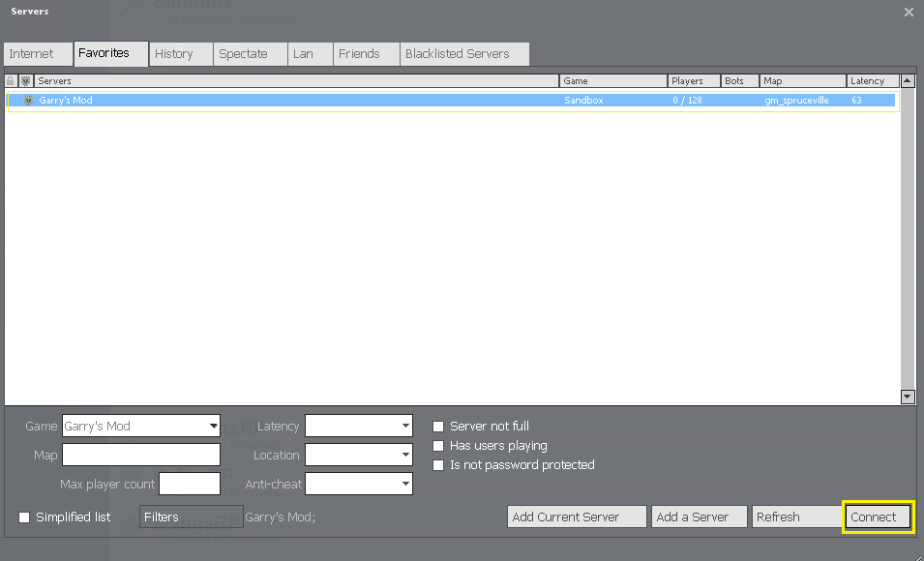The width and height of the screenshot is (924, 561).
Task: Connect to the selected server
Action: 878,517
